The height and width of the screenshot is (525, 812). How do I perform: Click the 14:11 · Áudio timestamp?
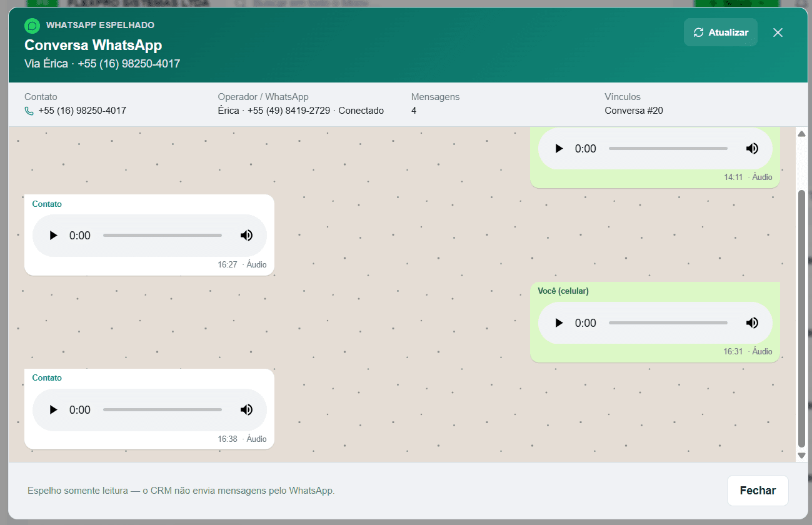(x=748, y=177)
